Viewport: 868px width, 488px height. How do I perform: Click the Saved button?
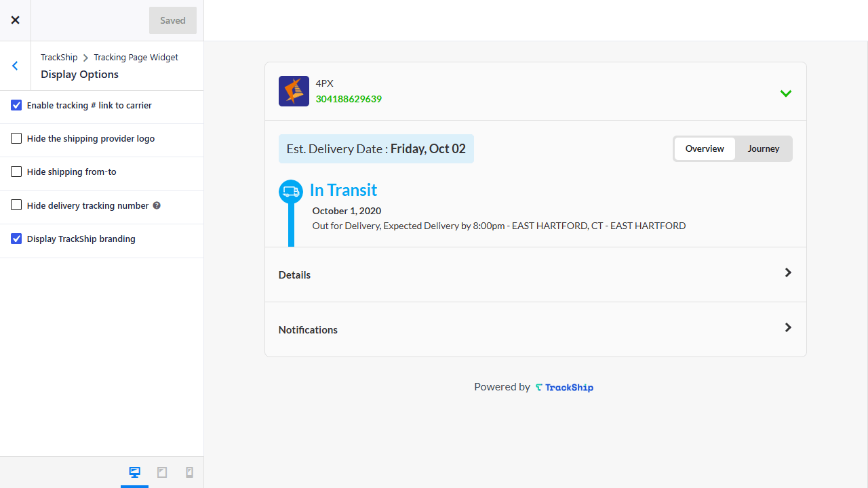pos(173,20)
